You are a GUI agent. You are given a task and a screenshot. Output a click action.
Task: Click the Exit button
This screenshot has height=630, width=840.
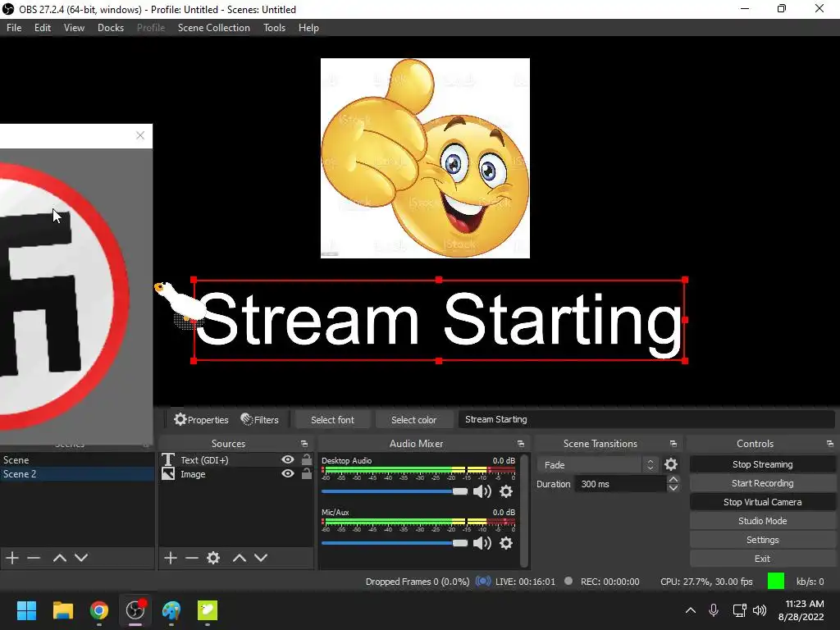(762, 559)
